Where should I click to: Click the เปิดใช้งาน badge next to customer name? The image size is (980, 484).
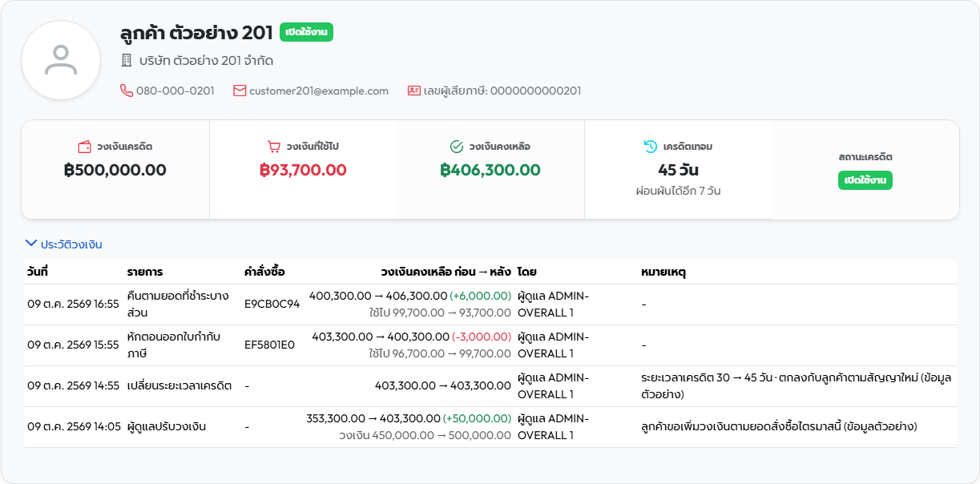306,32
